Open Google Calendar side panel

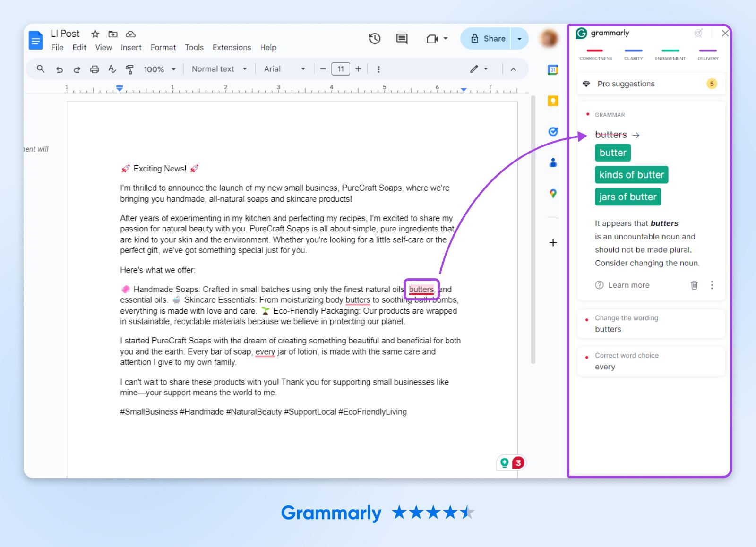553,70
